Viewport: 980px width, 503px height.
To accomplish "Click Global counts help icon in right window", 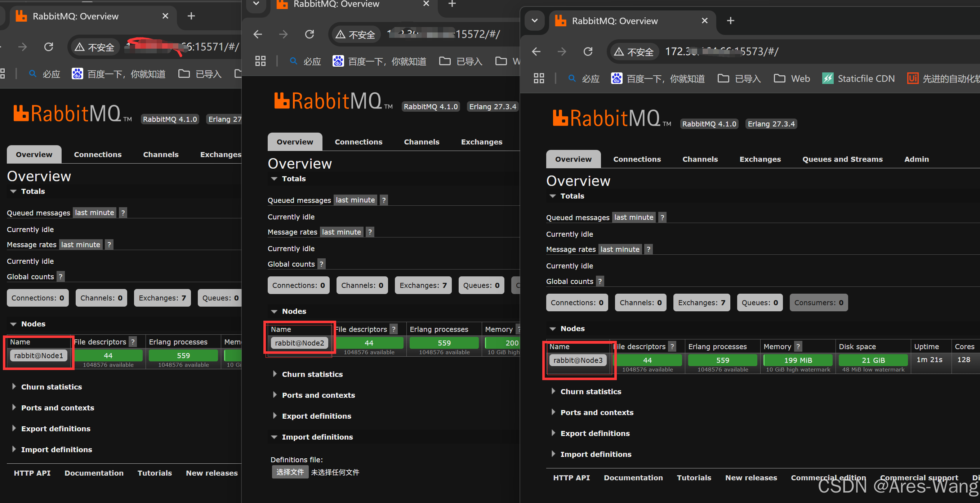I will pyautogui.click(x=600, y=281).
